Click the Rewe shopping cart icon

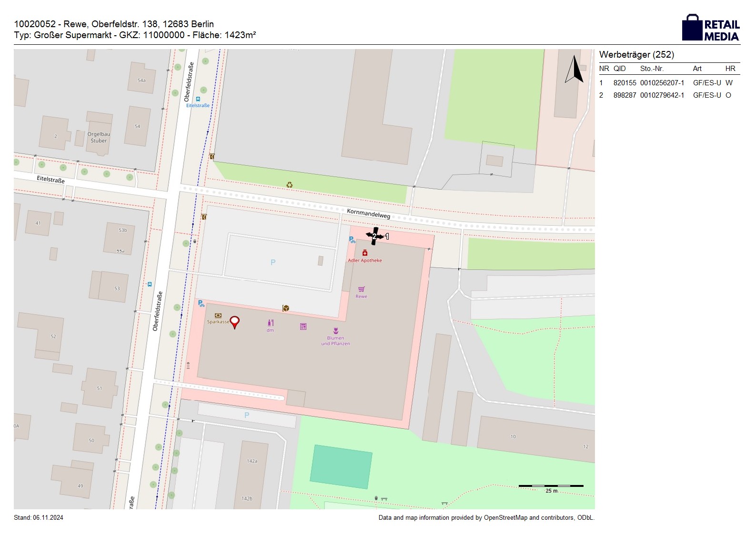click(x=362, y=289)
